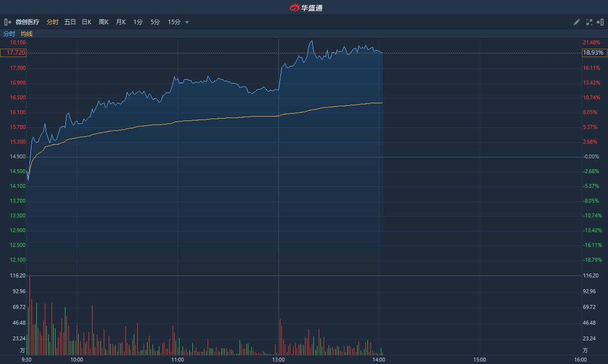Choose the 5分 five-minute period
The height and width of the screenshot is (364, 608).
pos(155,22)
